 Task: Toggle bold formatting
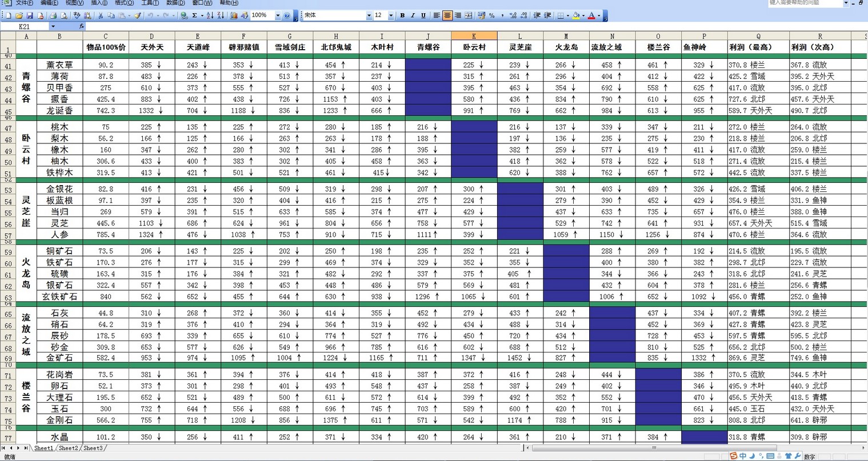point(402,15)
